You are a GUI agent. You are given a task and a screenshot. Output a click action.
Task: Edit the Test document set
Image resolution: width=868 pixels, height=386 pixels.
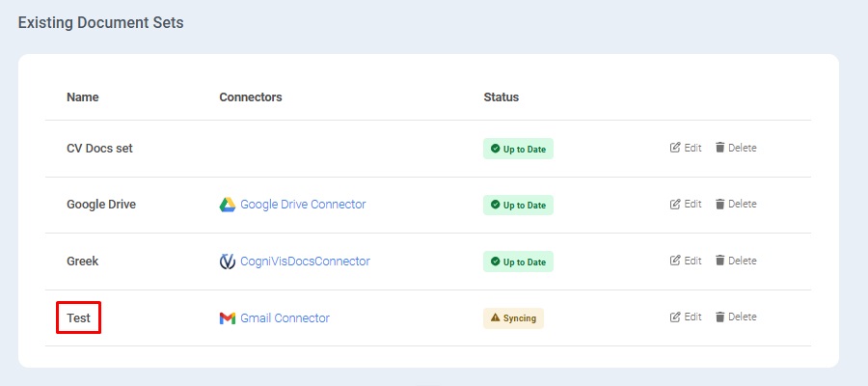click(x=686, y=317)
